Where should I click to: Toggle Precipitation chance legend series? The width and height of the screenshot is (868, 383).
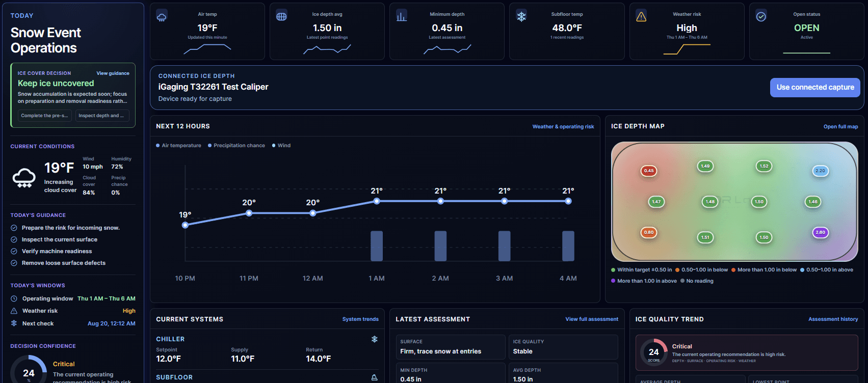coord(236,146)
